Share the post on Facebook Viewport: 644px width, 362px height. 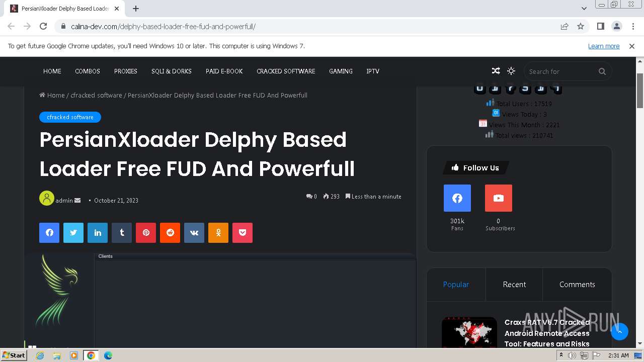(49, 233)
